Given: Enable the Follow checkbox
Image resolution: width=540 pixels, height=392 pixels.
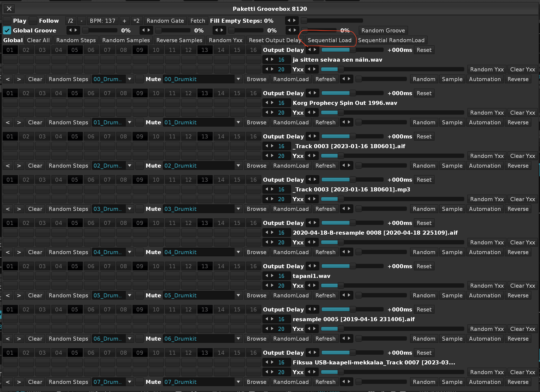Looking at the screenshot, I should [33, 21].
